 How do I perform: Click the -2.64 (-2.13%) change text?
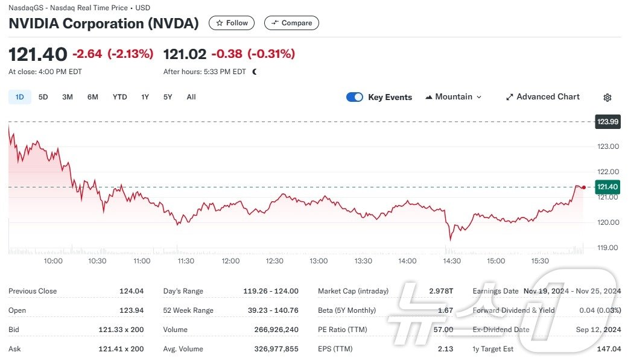tap(113, 54)
